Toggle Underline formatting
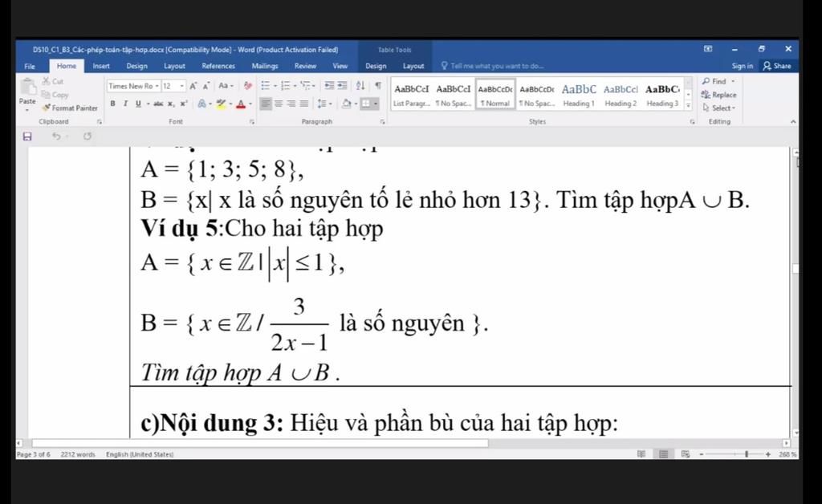 [138, 104]
